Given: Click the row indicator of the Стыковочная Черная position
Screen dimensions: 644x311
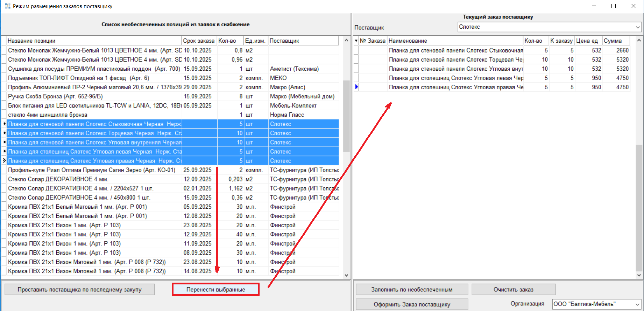Looking at the screenshot, I should 4,124.
